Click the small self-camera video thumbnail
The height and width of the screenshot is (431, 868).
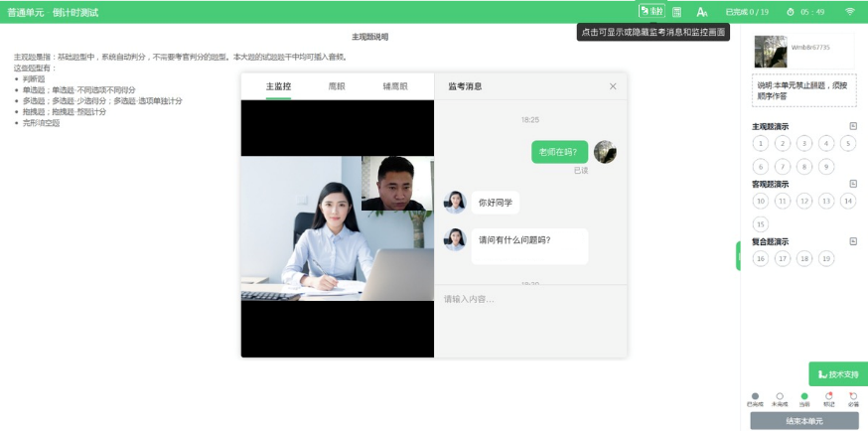pyautogui.click(x=397, y=183)
